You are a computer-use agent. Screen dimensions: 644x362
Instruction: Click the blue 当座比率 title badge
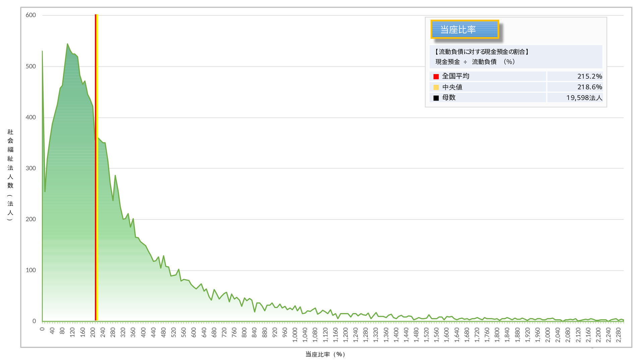tap(464, 29)
